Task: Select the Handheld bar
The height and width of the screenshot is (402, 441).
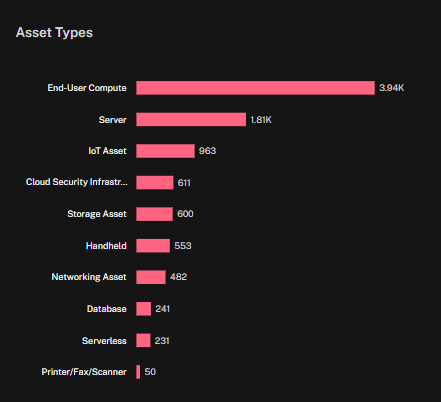Action: point(153,246)
